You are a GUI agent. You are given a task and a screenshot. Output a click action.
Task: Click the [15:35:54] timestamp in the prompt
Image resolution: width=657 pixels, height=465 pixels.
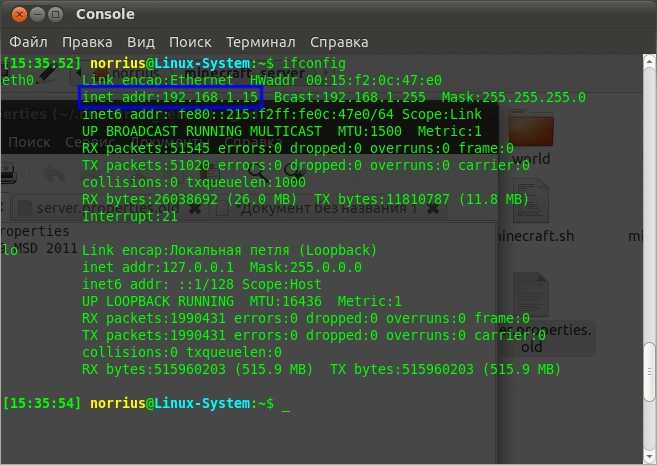tap(42, 403)
